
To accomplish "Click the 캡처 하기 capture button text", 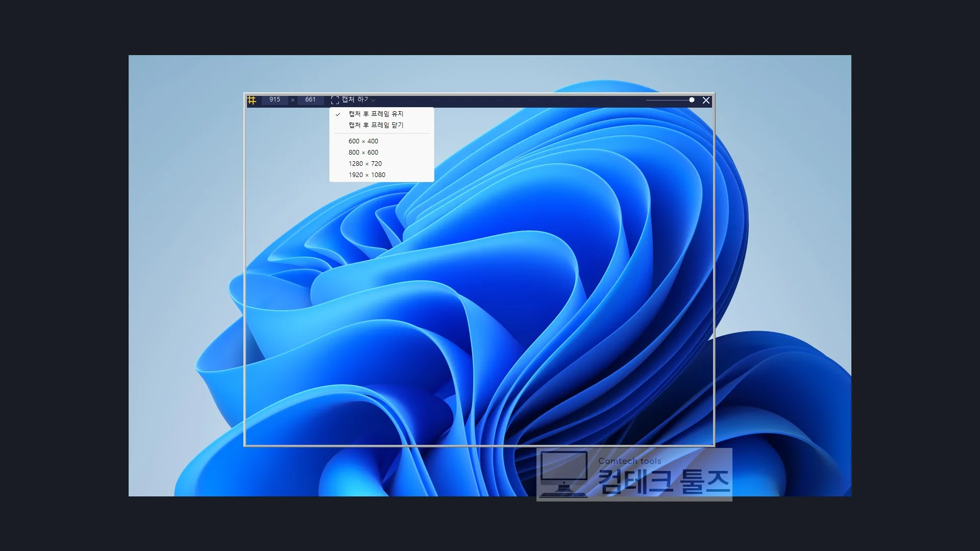I will click(355, 99).
